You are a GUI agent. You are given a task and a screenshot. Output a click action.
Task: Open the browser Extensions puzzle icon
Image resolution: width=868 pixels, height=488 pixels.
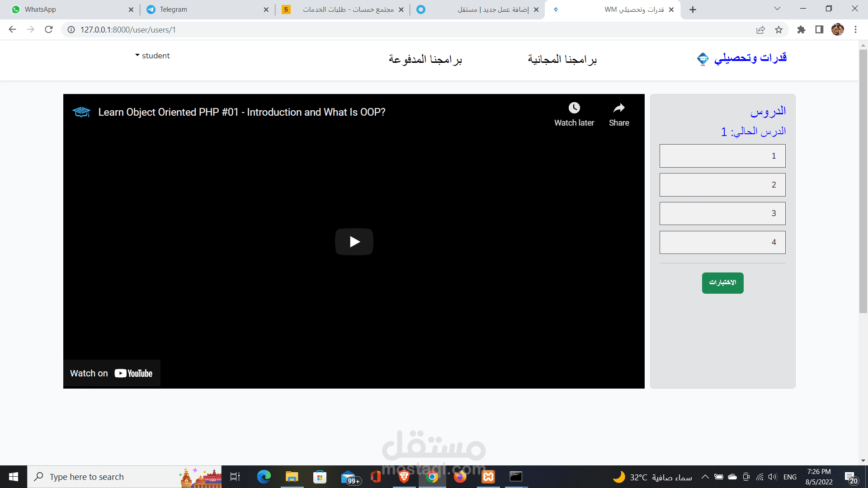[801, 30]
